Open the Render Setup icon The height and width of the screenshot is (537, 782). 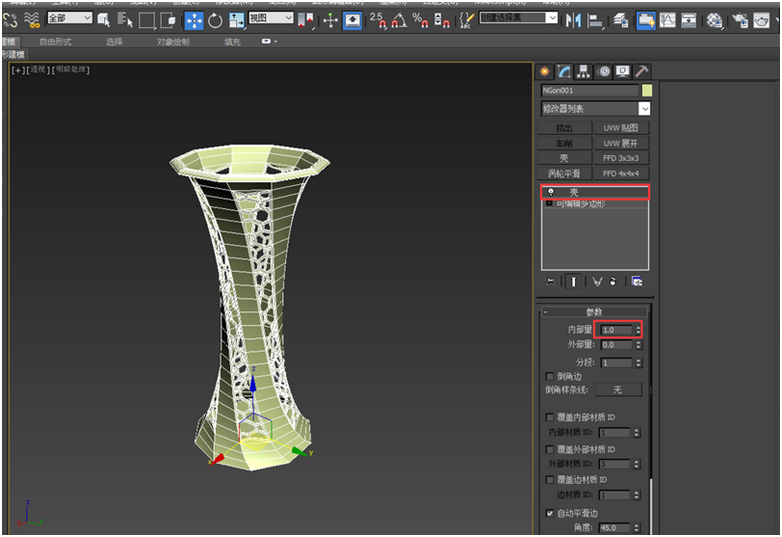[741, 20]
